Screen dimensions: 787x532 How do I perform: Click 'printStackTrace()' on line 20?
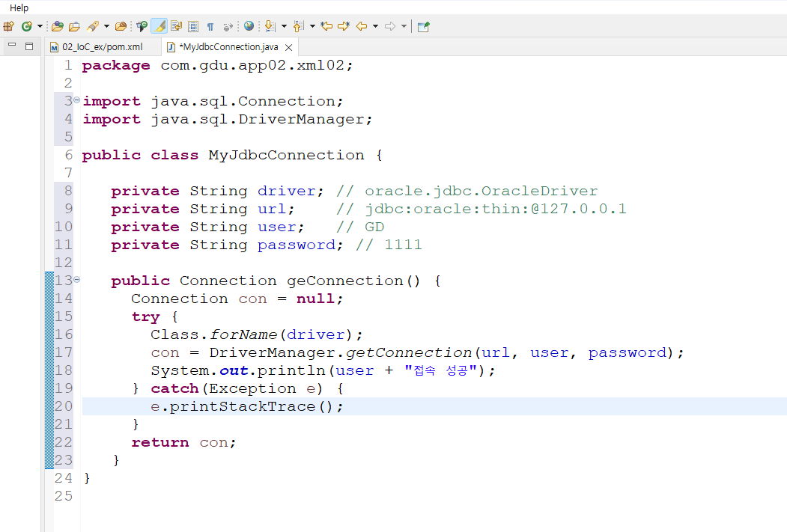(x=252, y=406)
